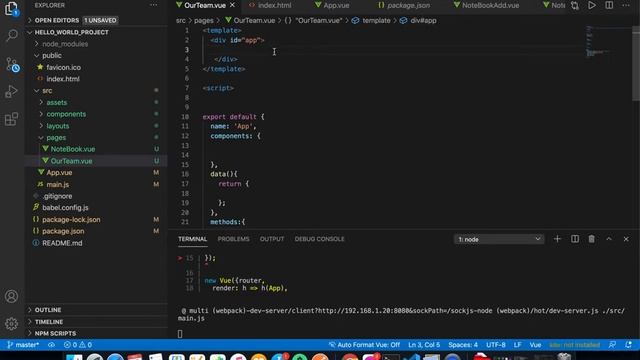This screenshot has height=360, width=640.
Task: Open the Manage gear menu
Action: pyautogui.click(x=11, y=324)
